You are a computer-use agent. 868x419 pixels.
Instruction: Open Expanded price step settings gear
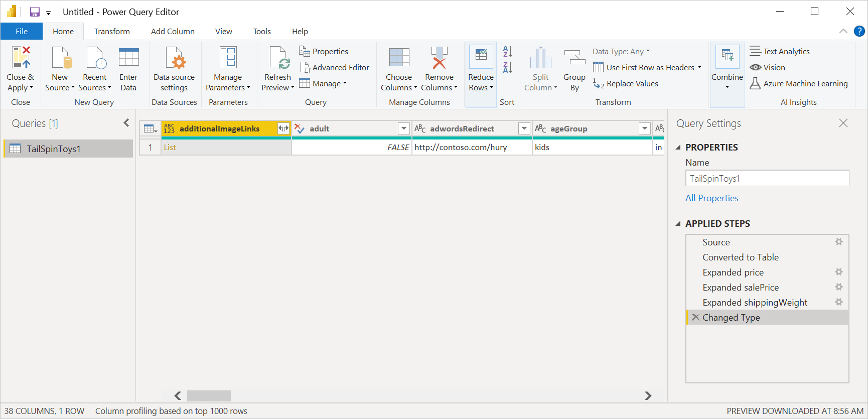tap(839, 272)
